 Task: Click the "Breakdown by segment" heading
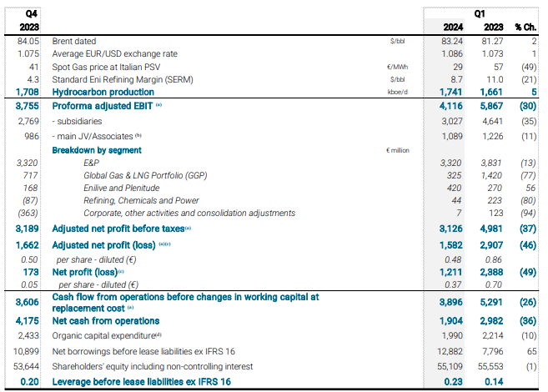click(97, 150)
